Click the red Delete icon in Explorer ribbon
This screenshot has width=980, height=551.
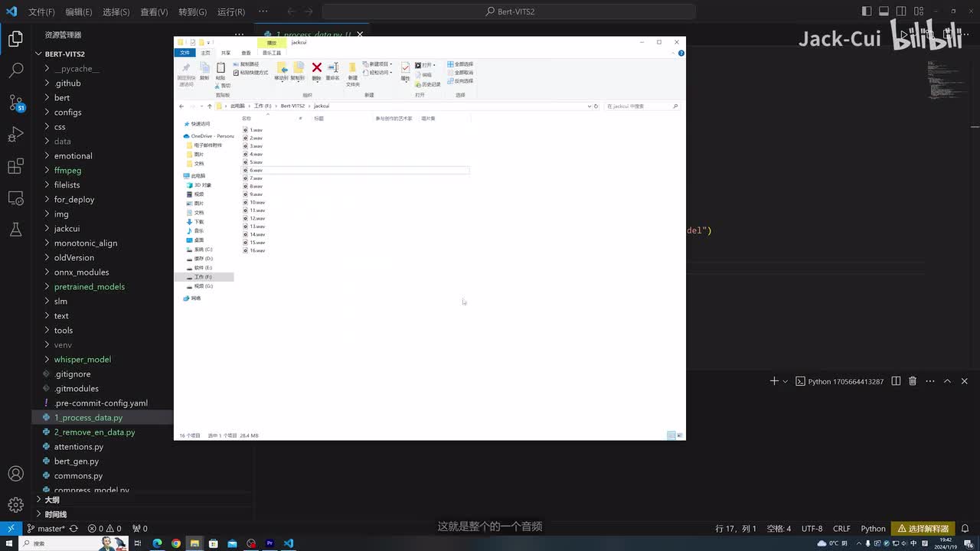316,68
